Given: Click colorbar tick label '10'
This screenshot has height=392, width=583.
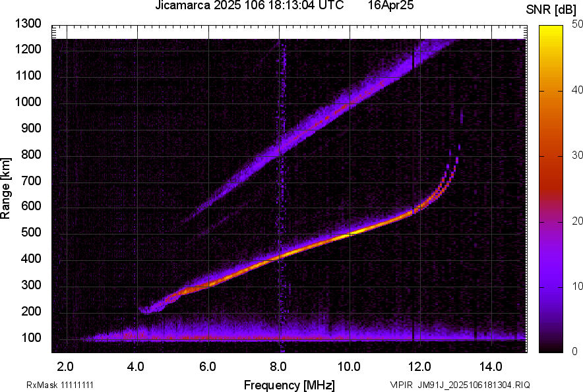Looking at the screenshot, I should point(577,286).
